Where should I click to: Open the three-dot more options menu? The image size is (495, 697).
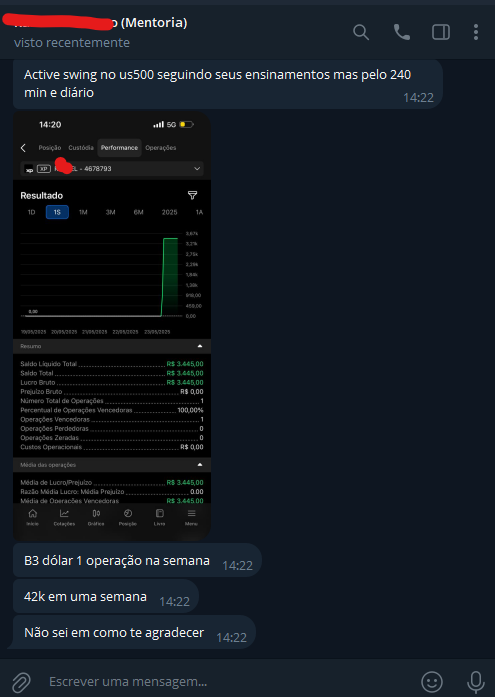coord(476,32)
